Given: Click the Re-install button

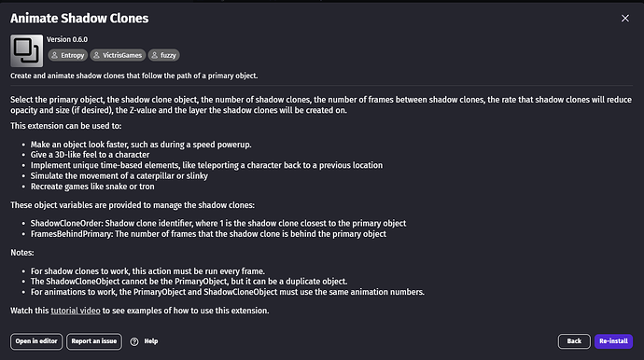Looking at the screenshot, I should pos(613,341).
